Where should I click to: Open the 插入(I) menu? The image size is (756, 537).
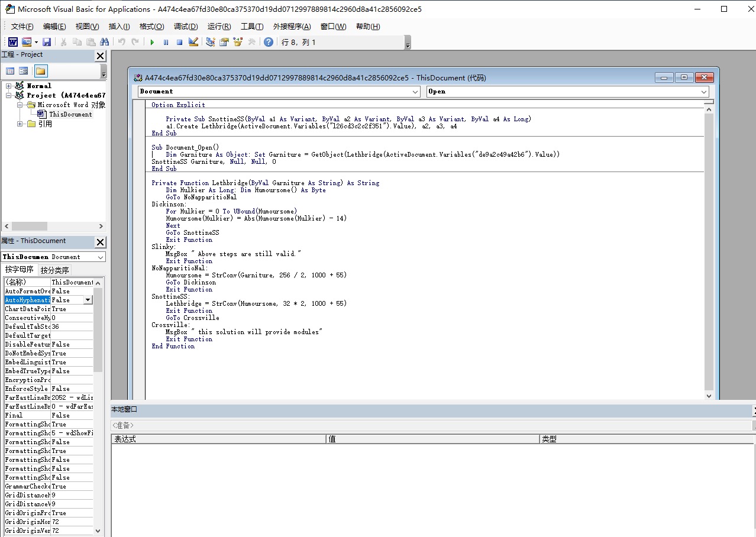(x=119, y=27)
